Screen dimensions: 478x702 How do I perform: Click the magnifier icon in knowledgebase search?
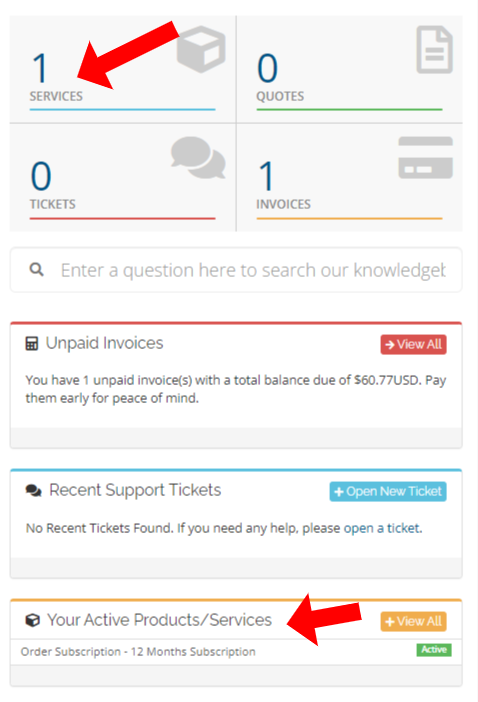point(36,270)
